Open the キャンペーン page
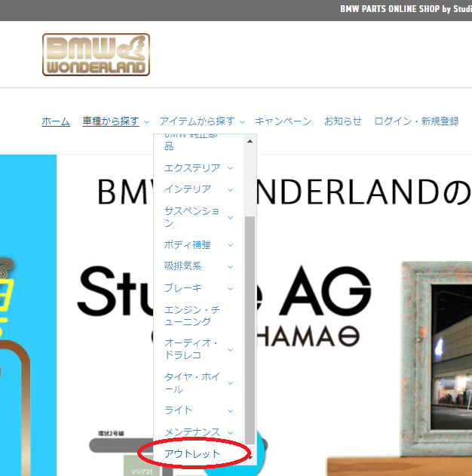This screenshot has width=472, height=476. [x=283, y=121]
